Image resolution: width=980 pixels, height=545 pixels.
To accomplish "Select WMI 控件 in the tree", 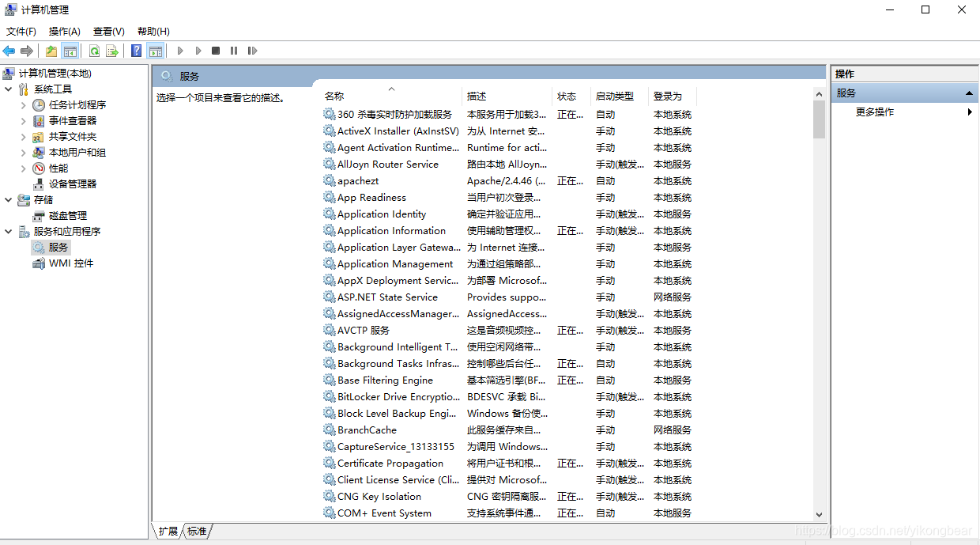I will pyautogui.click(x=71, y=263).
